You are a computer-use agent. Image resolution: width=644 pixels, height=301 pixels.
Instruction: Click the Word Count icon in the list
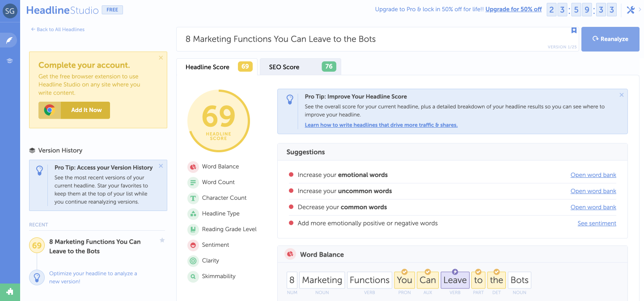193,182
